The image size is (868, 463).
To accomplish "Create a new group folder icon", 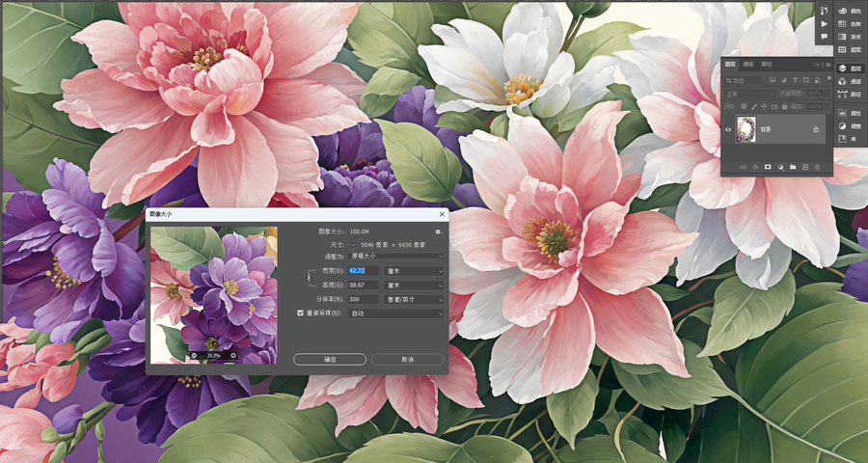I will (x=793, y=167).
